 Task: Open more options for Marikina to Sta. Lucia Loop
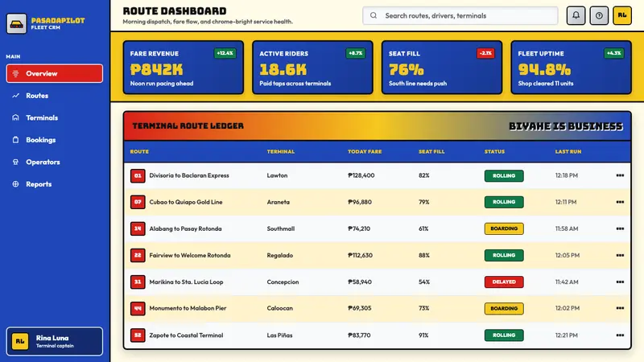click(x=620, y=282)
